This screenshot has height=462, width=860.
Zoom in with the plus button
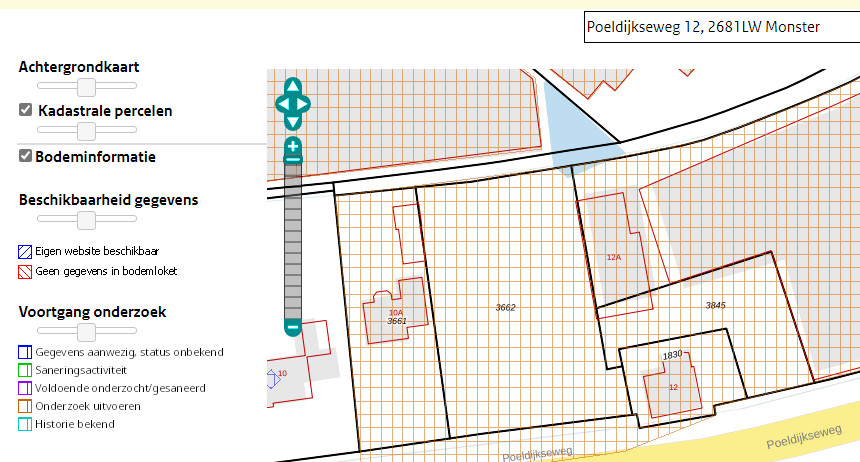[293, 147]
